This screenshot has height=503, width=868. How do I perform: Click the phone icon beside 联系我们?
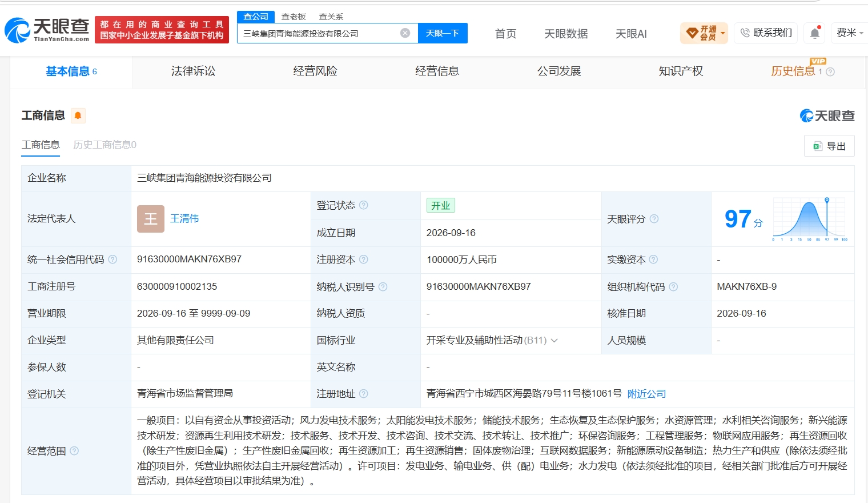point(745,33)
